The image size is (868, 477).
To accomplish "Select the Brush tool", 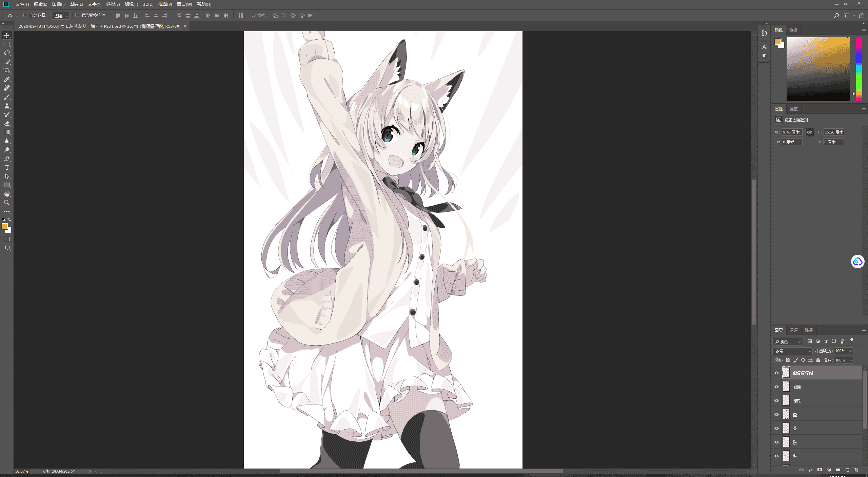I will coord(7,97).
